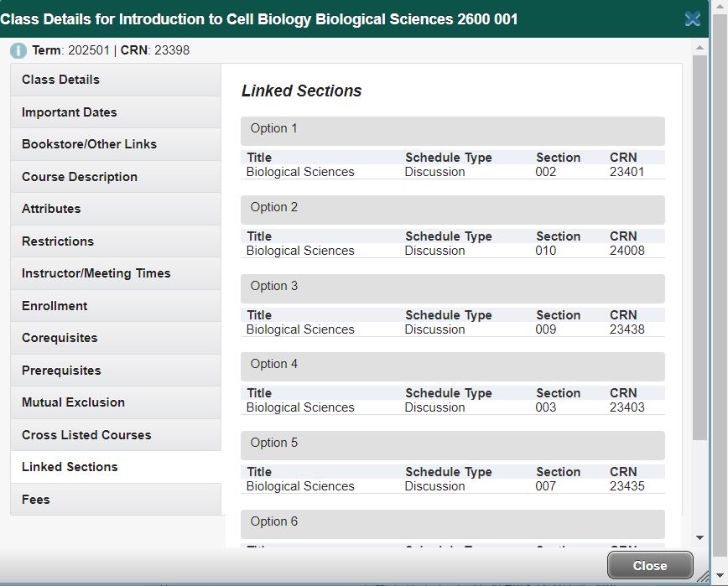
Task: Click the Close button
Action: [650, 565]
